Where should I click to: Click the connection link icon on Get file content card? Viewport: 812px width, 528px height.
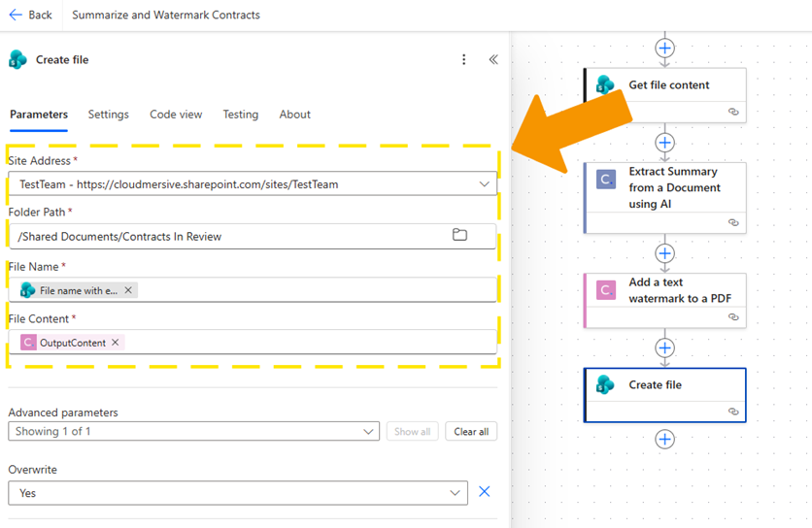pos(733,112)
